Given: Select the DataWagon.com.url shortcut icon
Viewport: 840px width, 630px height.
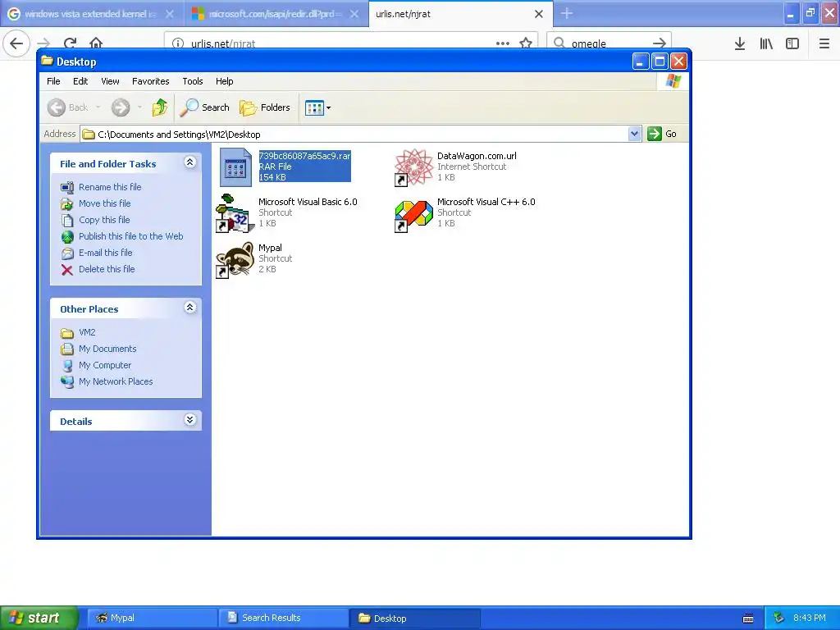Looking at the screenshot, I should (413, 167).
